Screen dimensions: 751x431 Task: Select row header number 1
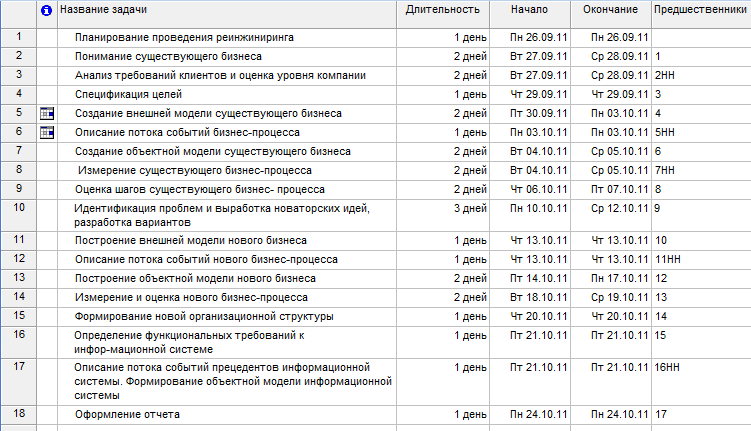19,37
